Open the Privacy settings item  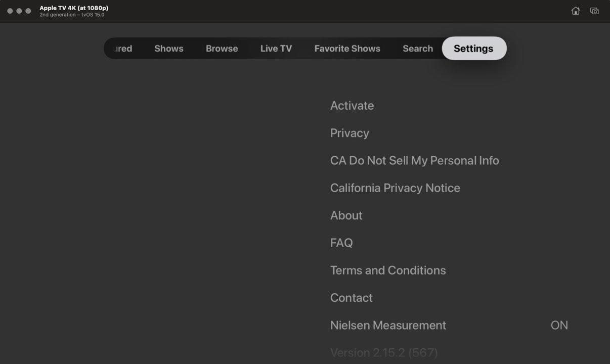click(x=350, y=133)
